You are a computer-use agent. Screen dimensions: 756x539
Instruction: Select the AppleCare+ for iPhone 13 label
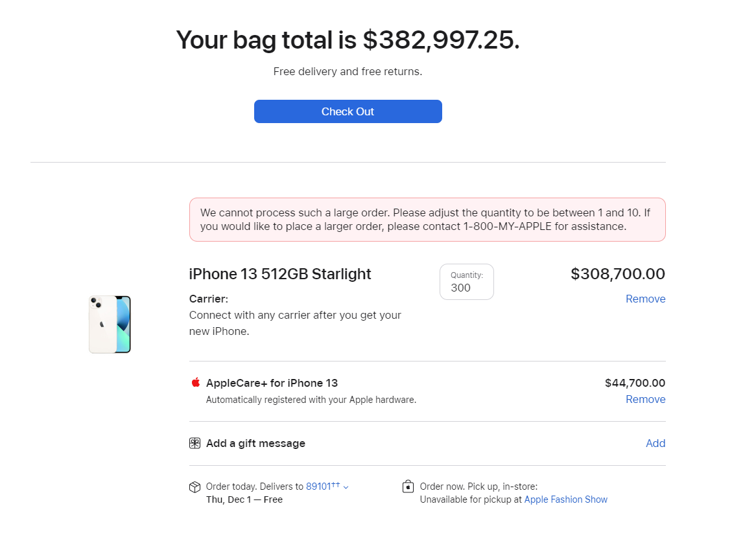272,383
